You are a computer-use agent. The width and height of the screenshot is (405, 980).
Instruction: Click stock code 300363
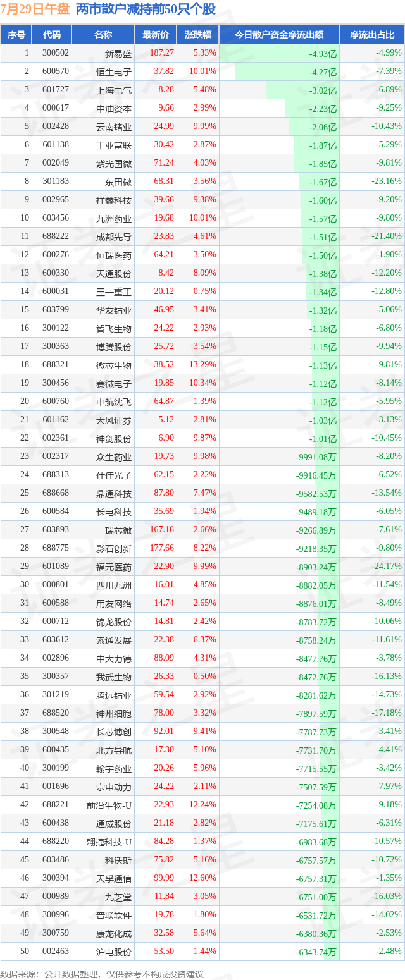(x=55, y=346)
